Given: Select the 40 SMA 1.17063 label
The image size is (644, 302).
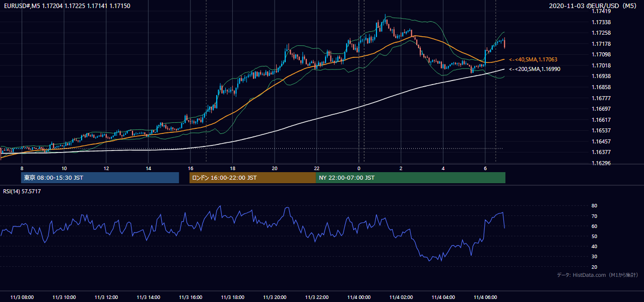Looking at the screenshot, I should 533,59.
